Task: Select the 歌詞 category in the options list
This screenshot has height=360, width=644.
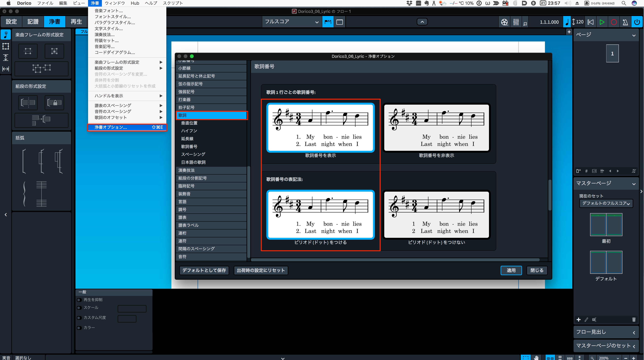Action: tap(212, 115)
